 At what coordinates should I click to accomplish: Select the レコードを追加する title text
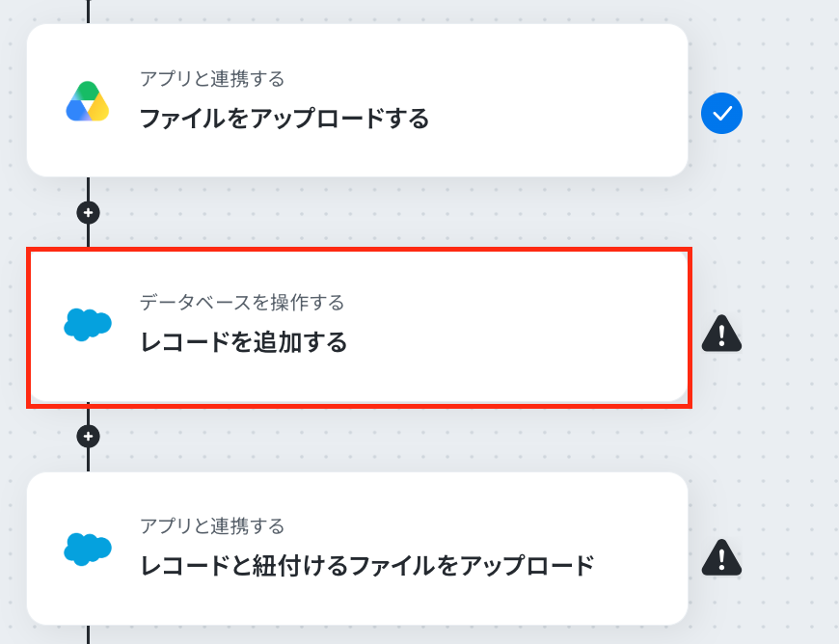pos(243,342)
